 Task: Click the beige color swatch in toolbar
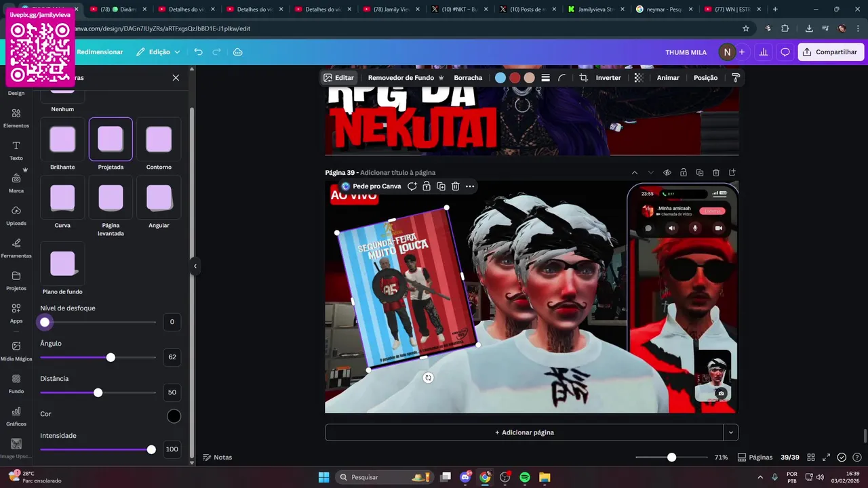pyautogui.click(x=530, y=78)
